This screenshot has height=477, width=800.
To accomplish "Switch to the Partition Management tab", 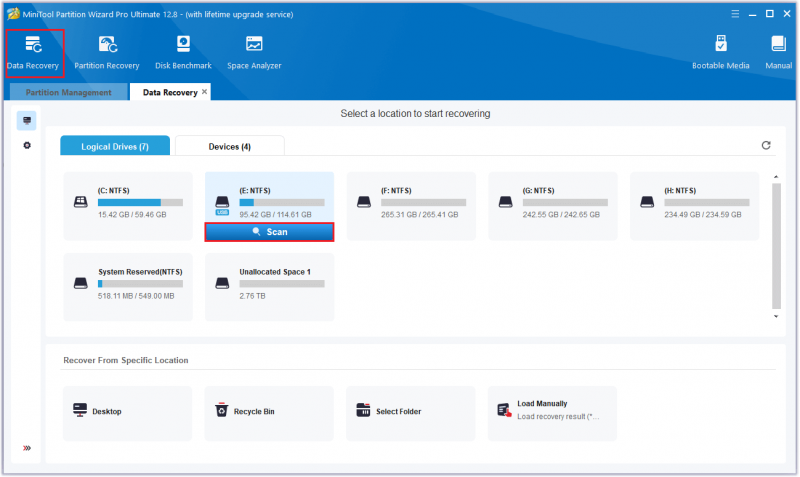I will click(x=68, y=92).
